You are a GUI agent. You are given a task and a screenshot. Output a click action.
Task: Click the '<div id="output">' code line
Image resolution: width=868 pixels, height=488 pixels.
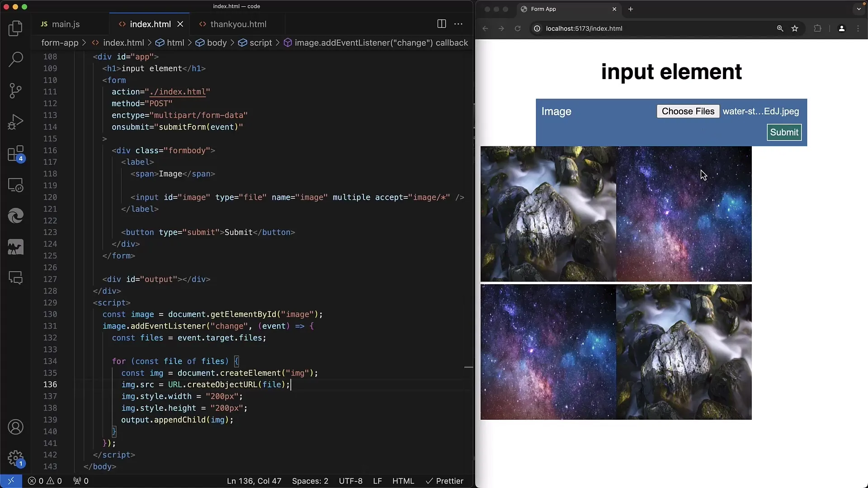(x=156, y=279)
